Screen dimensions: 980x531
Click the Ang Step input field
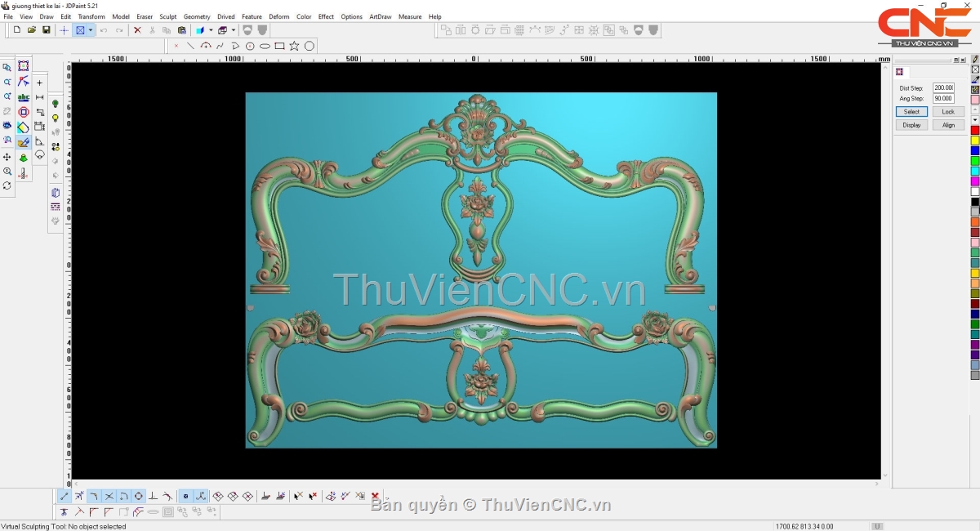click(x=943, y=99)
